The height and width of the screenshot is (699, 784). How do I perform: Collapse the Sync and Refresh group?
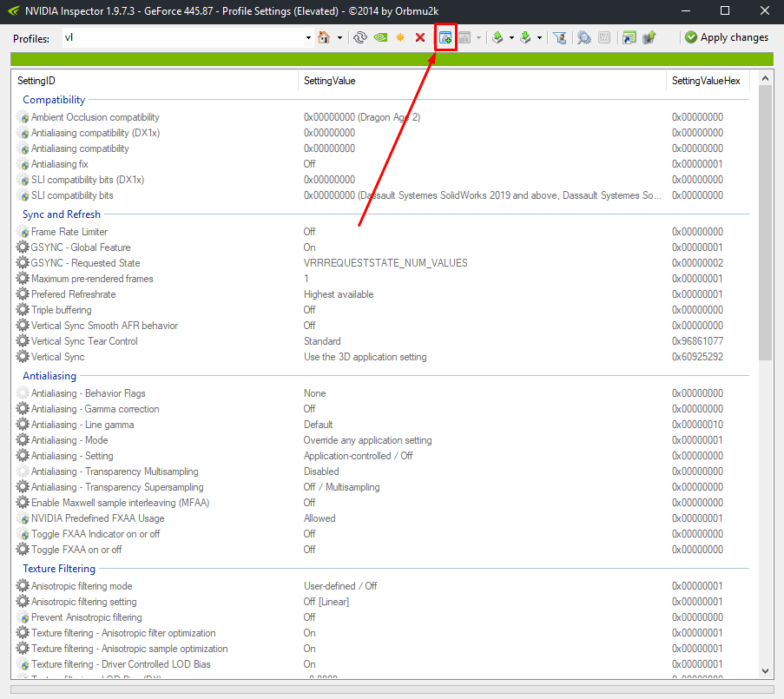[62, 214]
